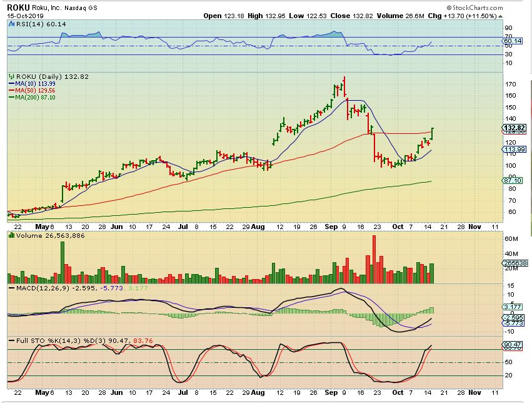Click the 3.177 histogram tag on MACD axis

(x=514, y=307)
